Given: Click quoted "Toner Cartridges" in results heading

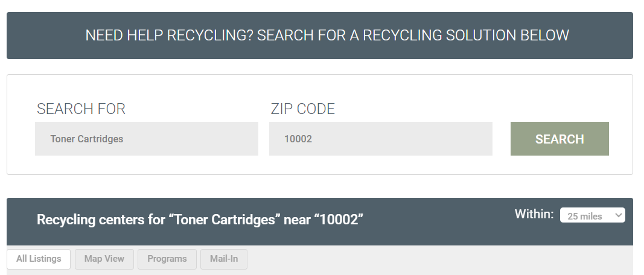Looking at the screenshot, I should pos(225,220).
